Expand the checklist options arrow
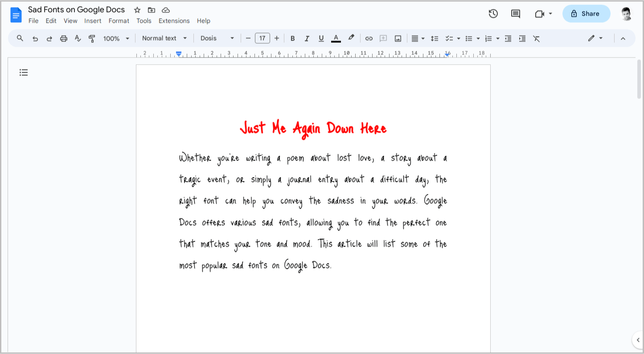 (459, 39)
